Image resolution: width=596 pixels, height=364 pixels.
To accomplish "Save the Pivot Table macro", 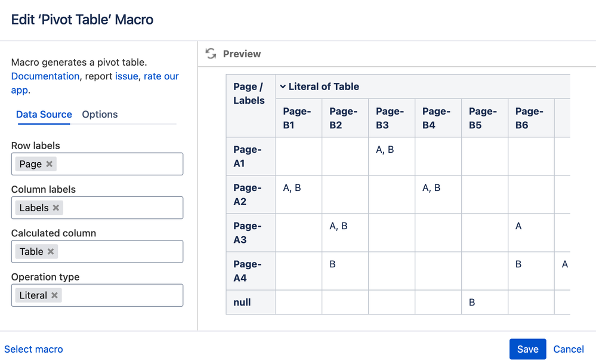I will [x=527, y=349].
